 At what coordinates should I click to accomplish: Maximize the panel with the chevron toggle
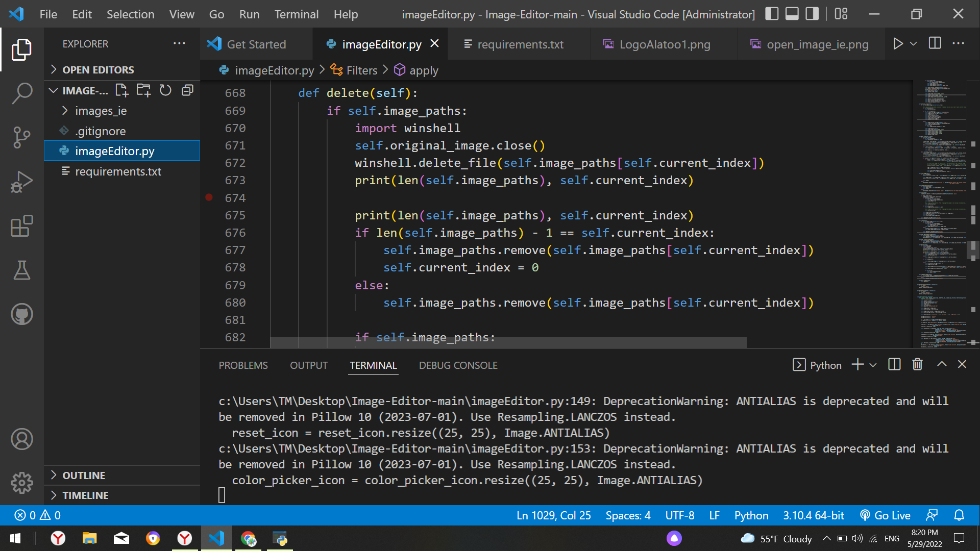[941, 364]
